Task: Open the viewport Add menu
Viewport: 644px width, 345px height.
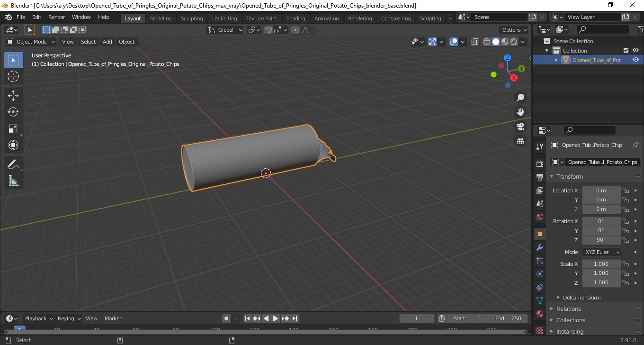Action: click(x=107, y=42)
